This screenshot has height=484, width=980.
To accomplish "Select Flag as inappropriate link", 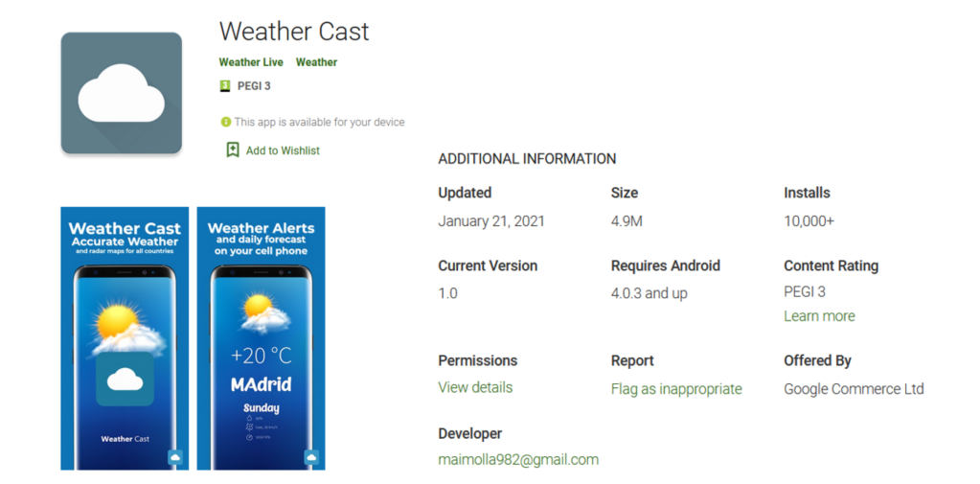I will click(x=676, y=389).
